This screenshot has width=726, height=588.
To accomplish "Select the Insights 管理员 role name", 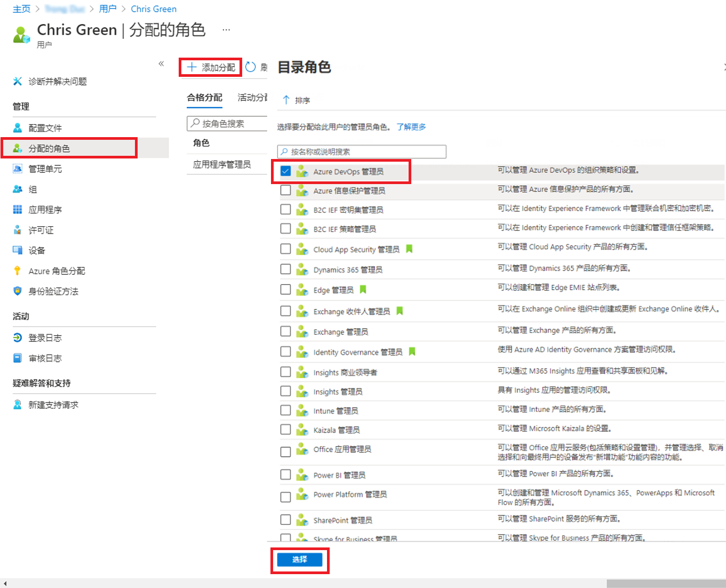I will click(x=338, y=392).
